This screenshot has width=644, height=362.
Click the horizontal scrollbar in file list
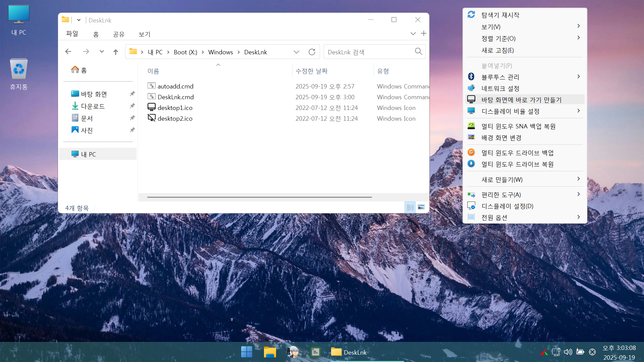[259, 197]
